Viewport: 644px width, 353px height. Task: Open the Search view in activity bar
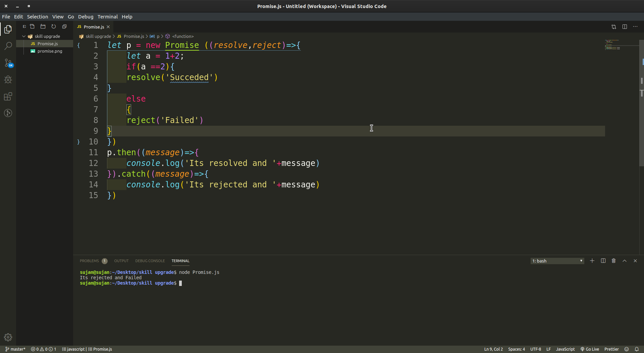(8, 46)
